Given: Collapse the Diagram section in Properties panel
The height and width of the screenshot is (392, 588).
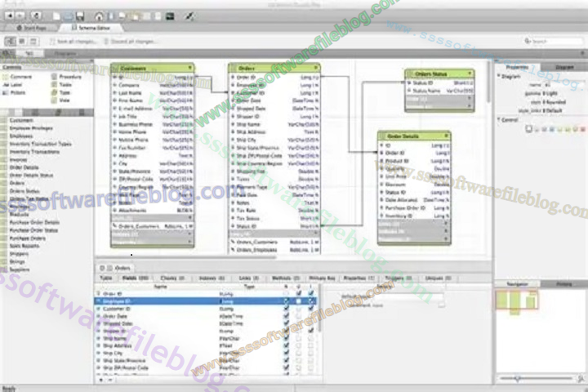Looking at the screenshot, I should 499,76.
